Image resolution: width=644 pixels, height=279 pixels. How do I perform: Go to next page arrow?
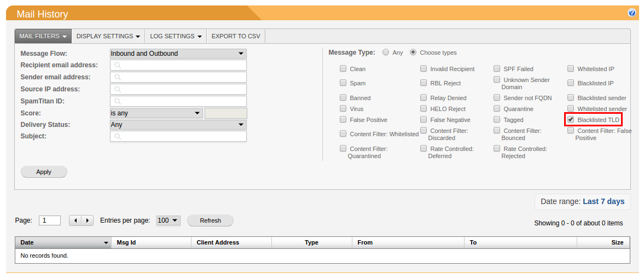click(x=88, y=220)
